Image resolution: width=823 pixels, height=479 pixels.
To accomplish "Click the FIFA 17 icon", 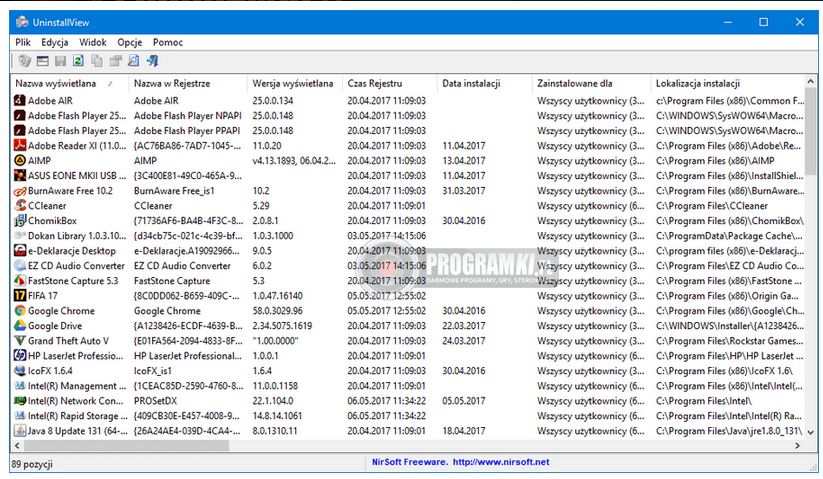I will coord(19,296).
